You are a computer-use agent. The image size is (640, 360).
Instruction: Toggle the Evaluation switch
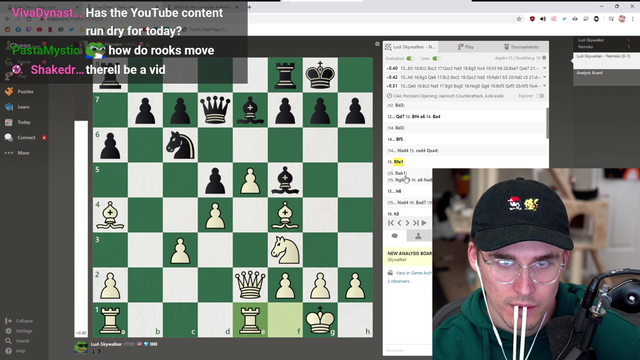[410, 58]
